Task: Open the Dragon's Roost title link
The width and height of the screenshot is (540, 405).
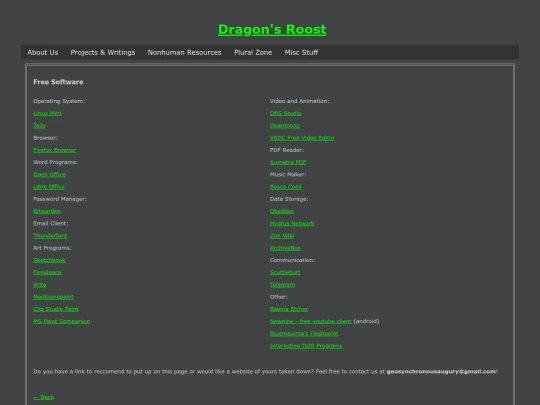Action: [272, 30]
